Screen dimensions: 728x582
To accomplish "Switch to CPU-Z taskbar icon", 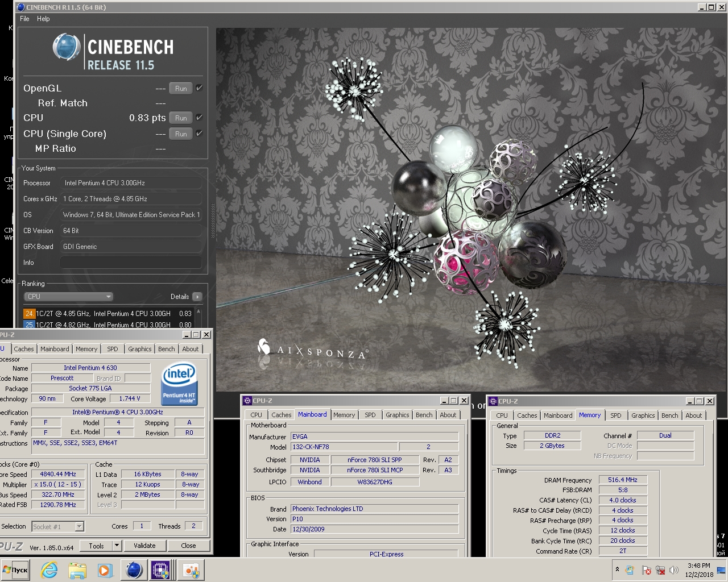I will 161,570.
